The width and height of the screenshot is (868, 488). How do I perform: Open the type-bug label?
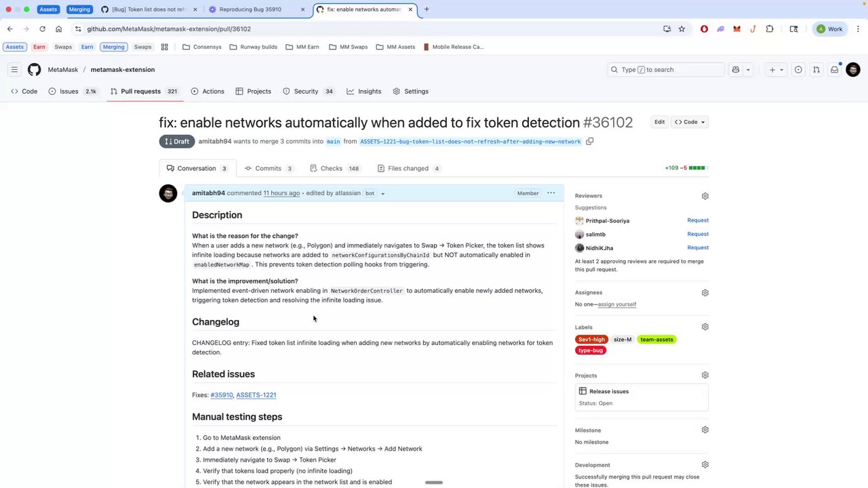(591, 350)
